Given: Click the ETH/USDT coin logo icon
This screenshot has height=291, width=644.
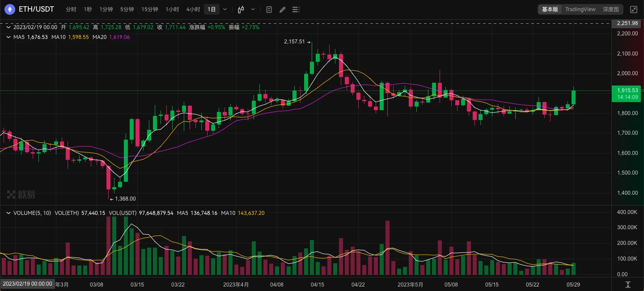Looking at the screenshot, I should [9, 9].
